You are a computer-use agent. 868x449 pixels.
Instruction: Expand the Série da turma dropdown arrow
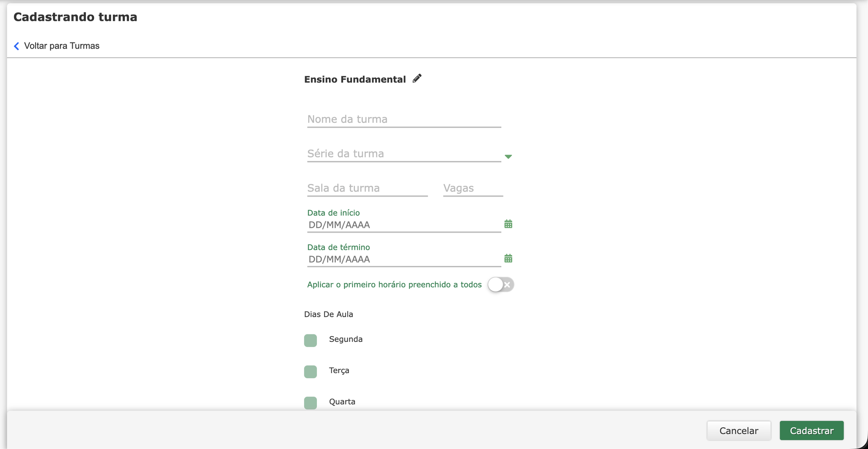508,157
